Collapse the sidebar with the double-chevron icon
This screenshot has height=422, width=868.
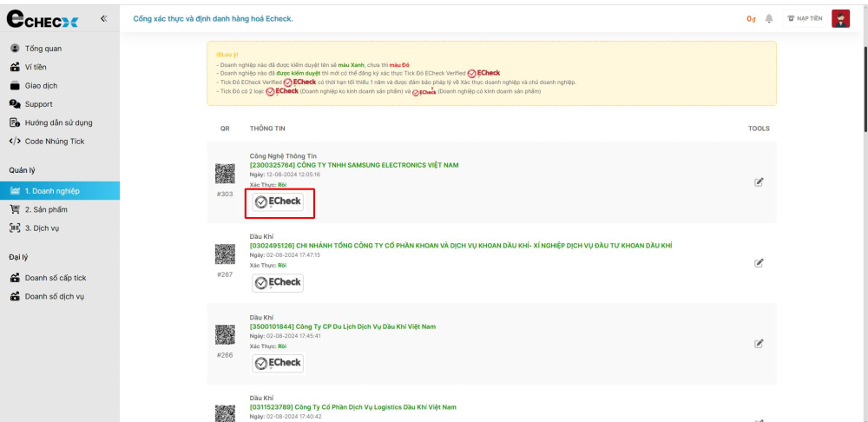click(104, 18)
